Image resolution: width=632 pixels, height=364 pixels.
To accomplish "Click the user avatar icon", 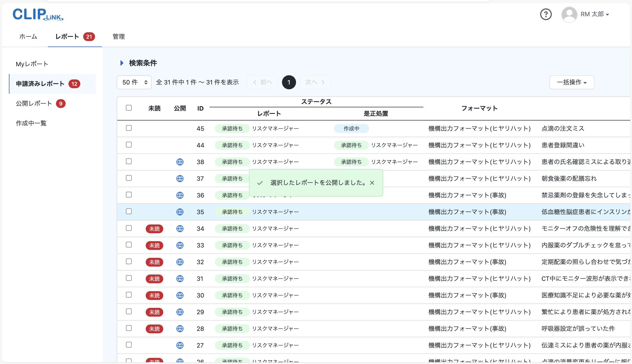I will (569, 14).
